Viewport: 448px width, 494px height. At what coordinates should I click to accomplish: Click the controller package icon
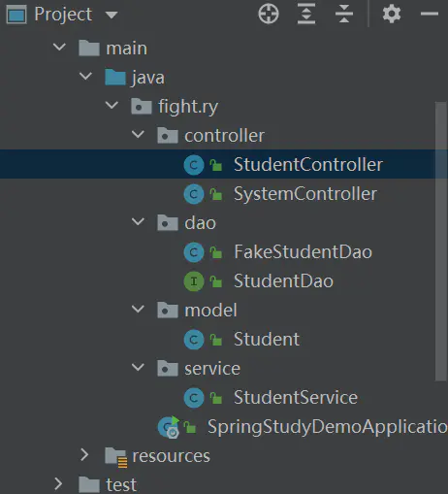(168, 135)
